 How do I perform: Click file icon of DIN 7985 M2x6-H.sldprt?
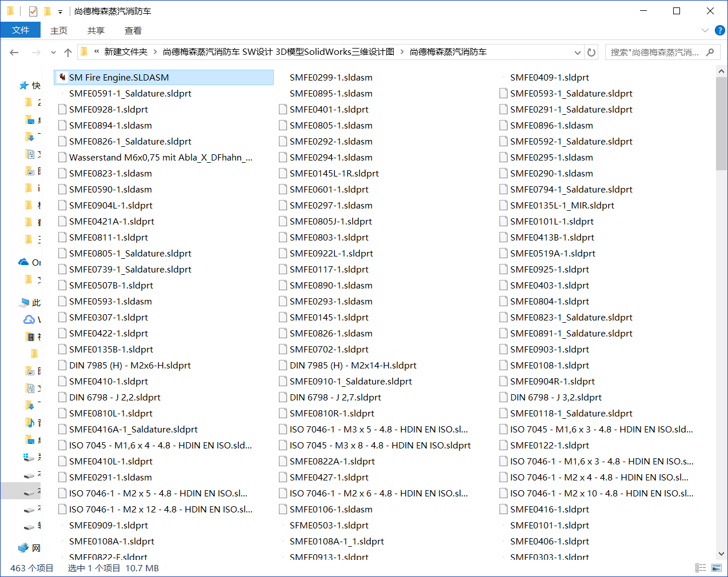pyautogui.click(x=63, y=365)
